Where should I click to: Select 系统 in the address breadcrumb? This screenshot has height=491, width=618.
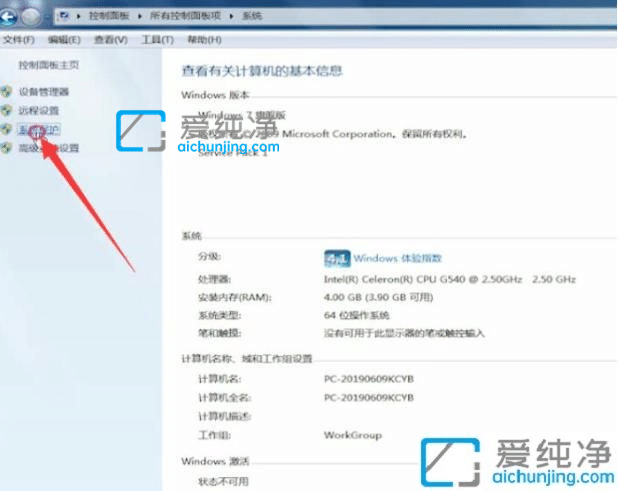point(252,16)
